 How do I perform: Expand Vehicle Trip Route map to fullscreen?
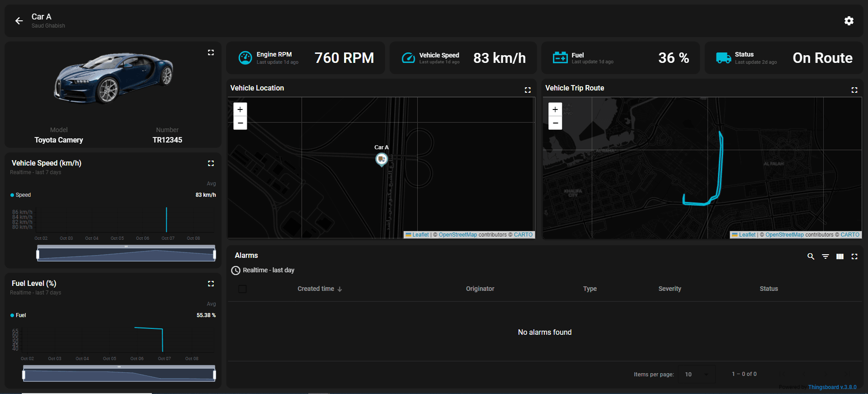854,90
